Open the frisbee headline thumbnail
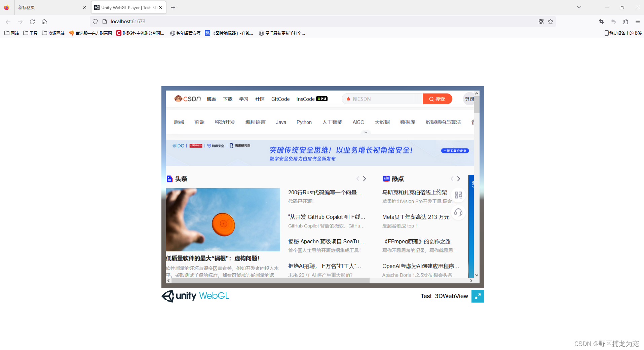This screenshot has height=350, width=644. point(223,220)
